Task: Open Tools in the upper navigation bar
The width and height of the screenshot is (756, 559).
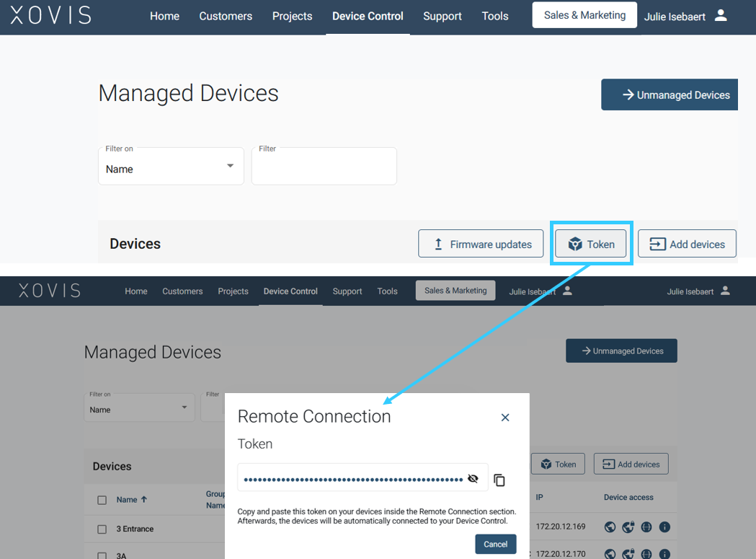Action: click(x=495, y=16)
